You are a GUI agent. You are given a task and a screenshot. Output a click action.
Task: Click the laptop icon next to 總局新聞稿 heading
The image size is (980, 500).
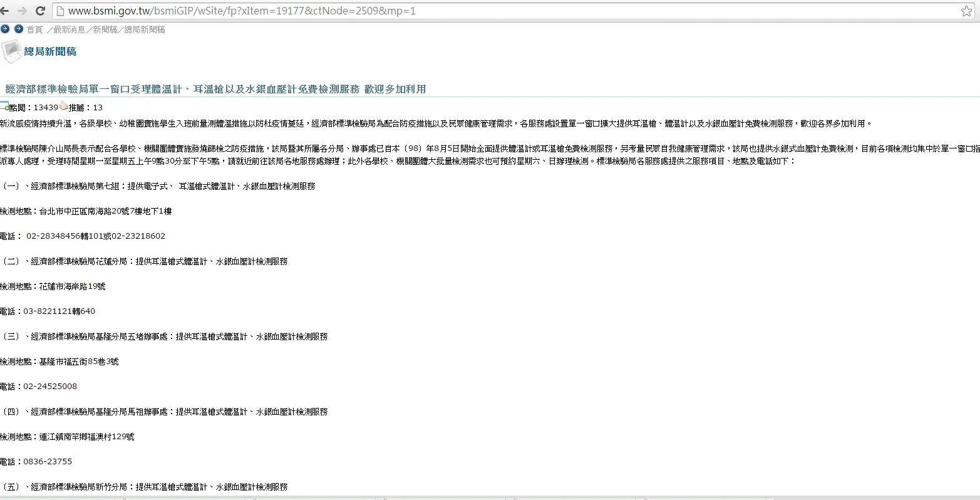11,51
